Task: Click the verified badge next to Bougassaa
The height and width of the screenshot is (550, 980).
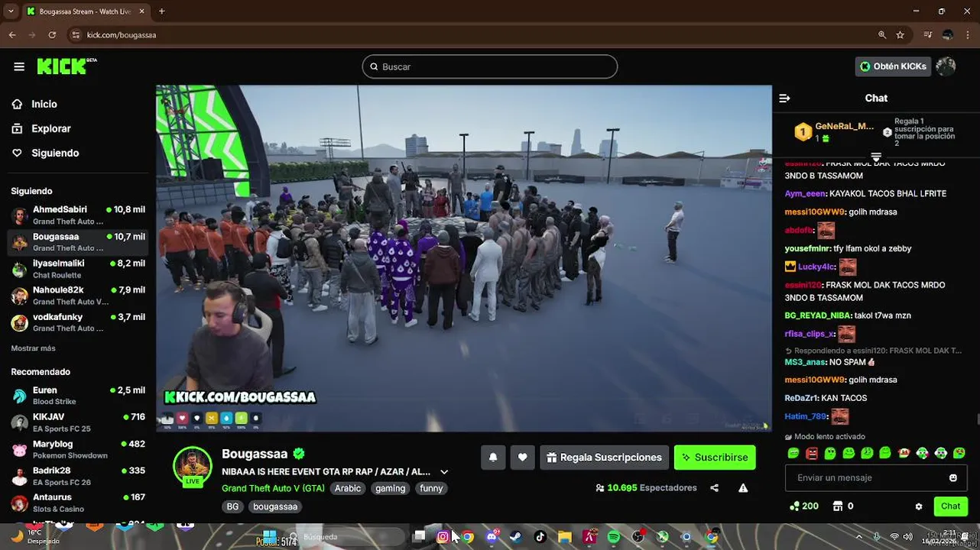Action: click(299, 454)
